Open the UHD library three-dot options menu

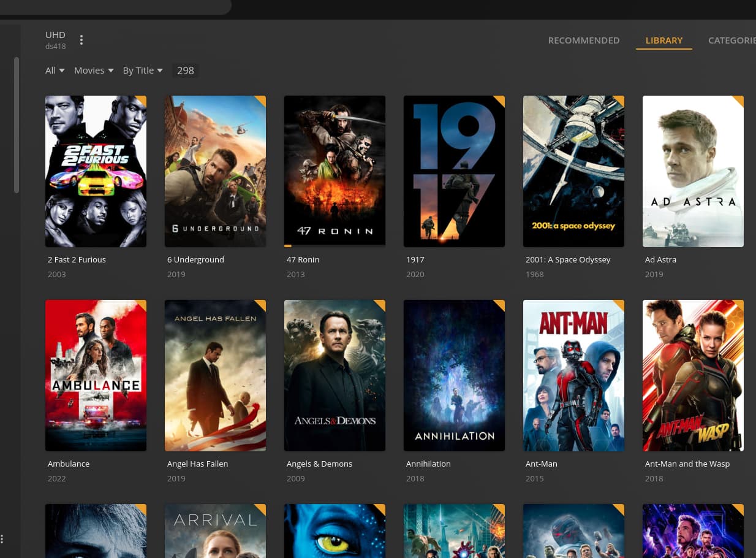tap(81, 40)
